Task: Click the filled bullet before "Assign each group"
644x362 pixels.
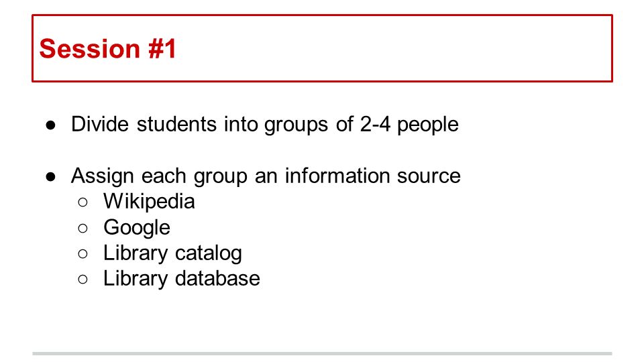Action: tap(50, 177)
